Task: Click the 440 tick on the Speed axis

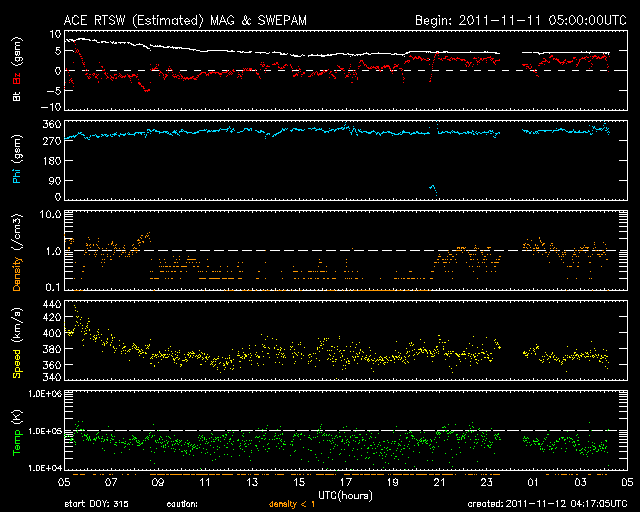Action: coord(50,303)
